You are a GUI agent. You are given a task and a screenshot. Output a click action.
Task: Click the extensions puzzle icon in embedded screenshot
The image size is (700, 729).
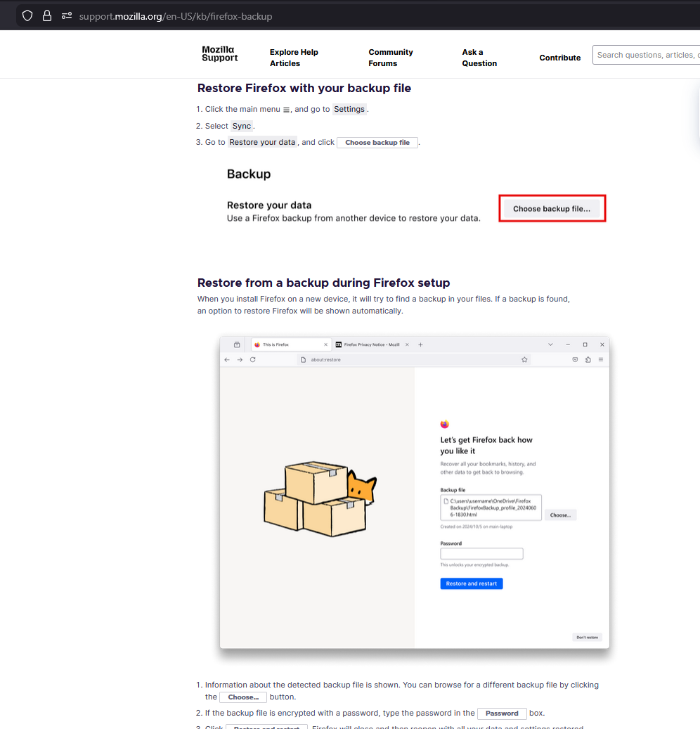coord(588,360)
